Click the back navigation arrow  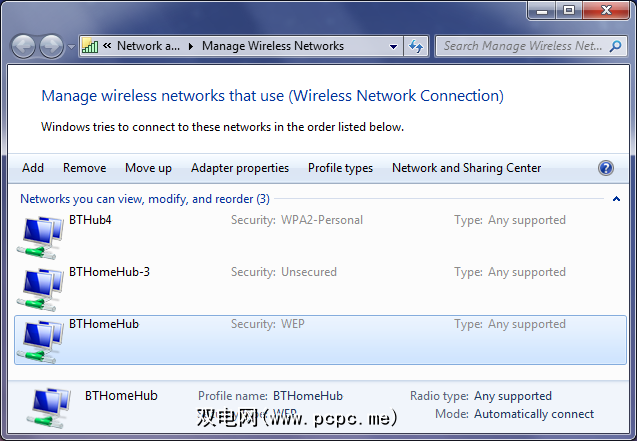pyautogui.click(x=23, y=46)
